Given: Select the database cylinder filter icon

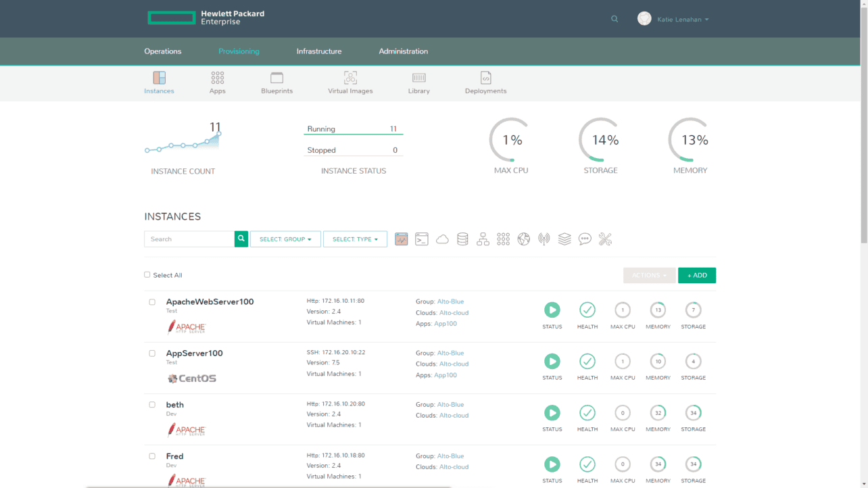Looking at the screenshot, I should [x=462, y=239].
